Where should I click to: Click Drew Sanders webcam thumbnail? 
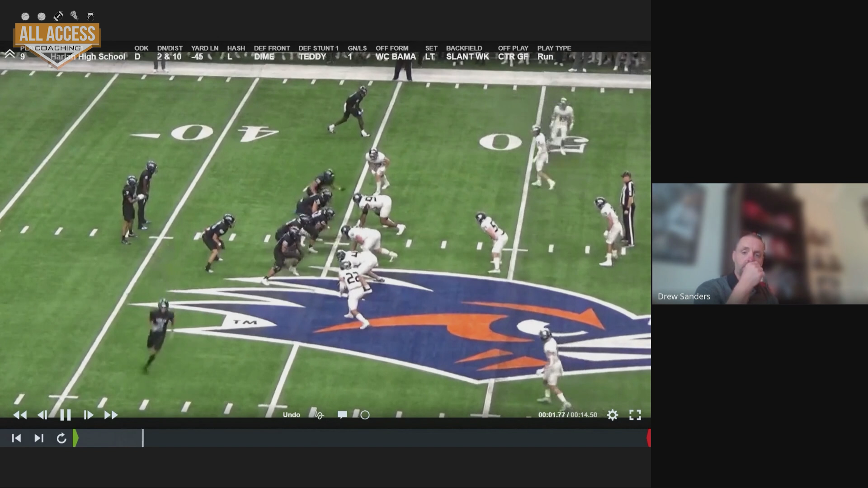[760, 244]
